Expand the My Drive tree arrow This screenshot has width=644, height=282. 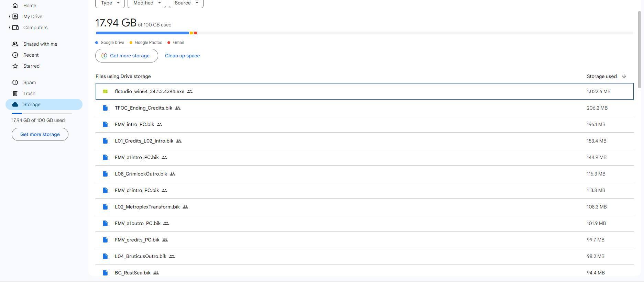coord(9,16)
